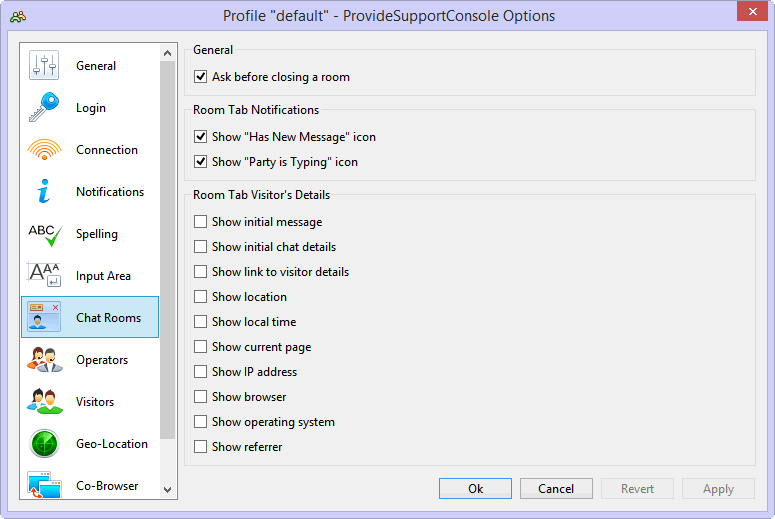Image resolution: width=775 pixels, height=519 pixels.
Task: Select the Chat Rooms category label
Action: [108, 318]
